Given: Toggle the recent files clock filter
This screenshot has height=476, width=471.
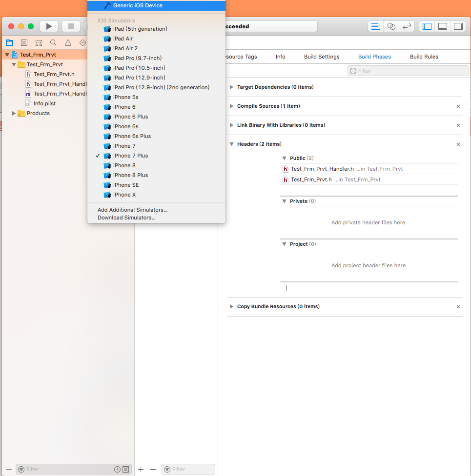Looking at the screenshot, I should [117, 469].
